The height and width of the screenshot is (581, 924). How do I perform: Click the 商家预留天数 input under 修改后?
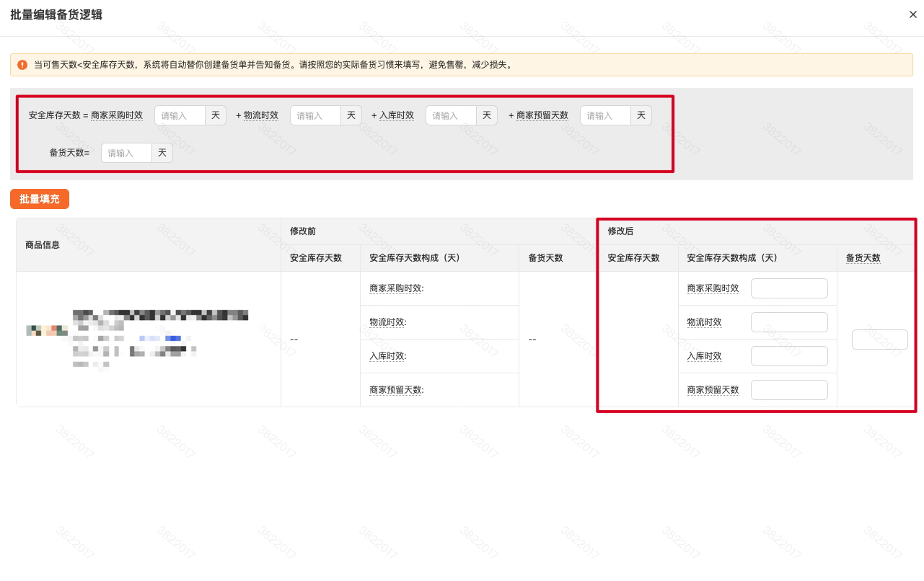click(789, 389)
